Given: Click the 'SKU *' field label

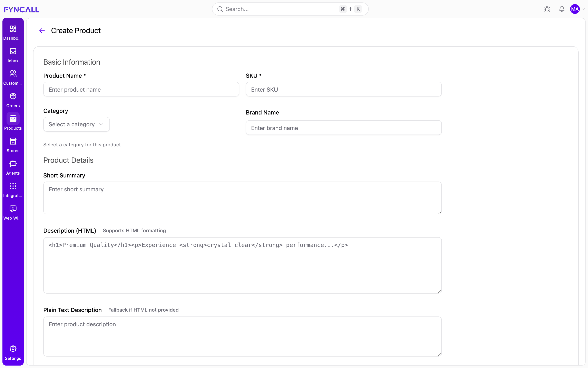Looking at the screenshot, I should coord(254,76).
